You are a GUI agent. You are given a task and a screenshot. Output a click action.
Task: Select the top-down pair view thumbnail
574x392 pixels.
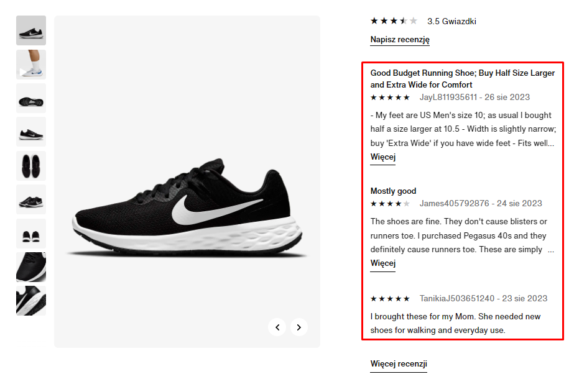click(31, 166)
